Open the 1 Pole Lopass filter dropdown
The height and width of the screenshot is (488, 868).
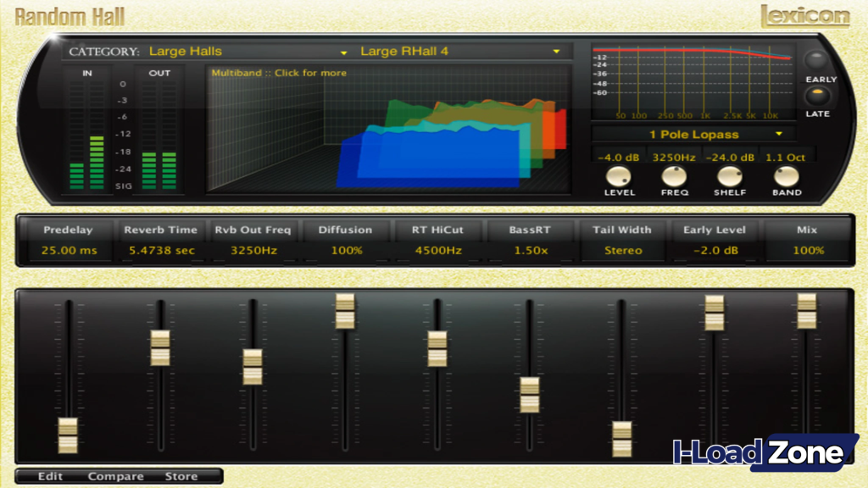point(693,135)
